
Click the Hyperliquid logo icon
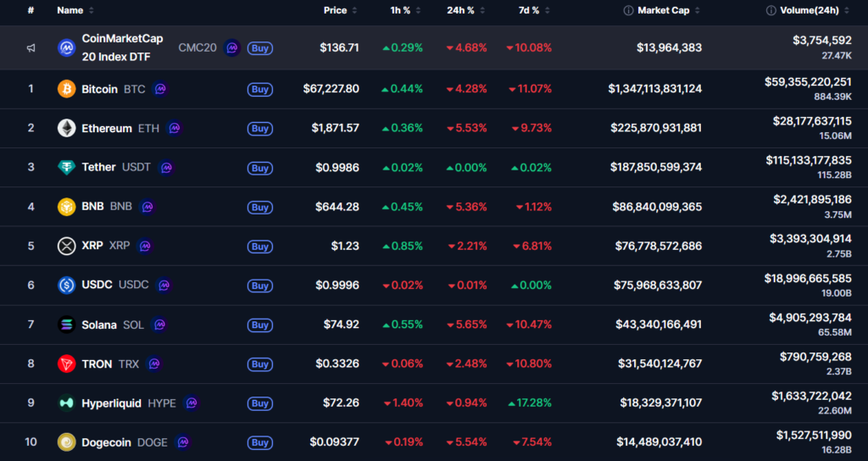click(66, 403)
